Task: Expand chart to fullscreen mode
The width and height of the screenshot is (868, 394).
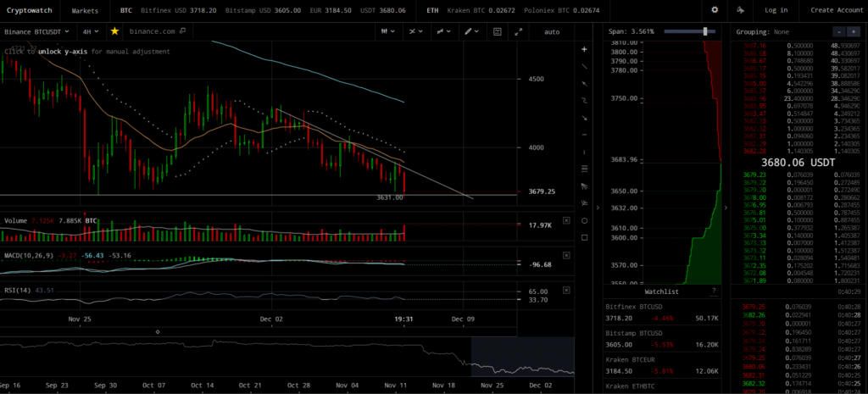Action: click(x=519, y=31)
